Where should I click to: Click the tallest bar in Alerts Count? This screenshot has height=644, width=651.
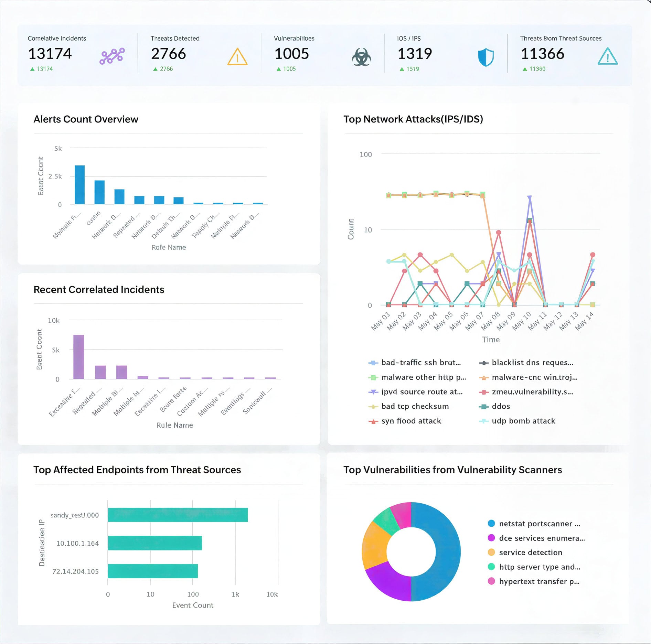79,185
